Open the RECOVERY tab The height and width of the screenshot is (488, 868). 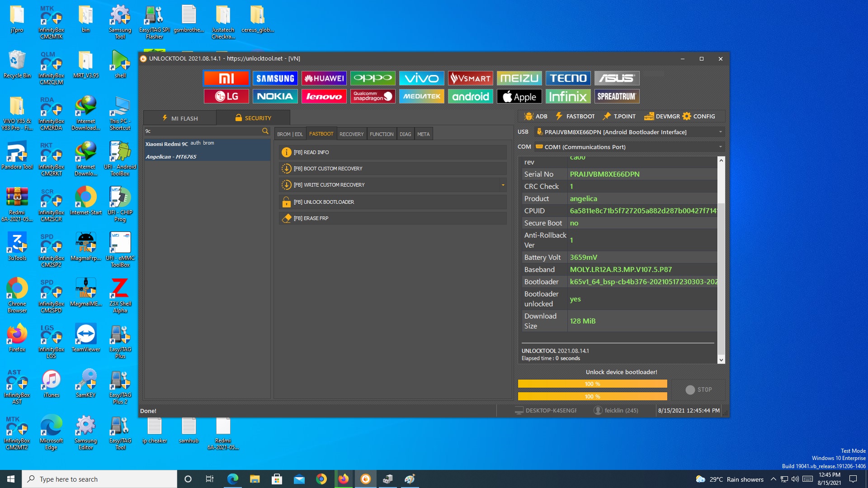(351, 134)
